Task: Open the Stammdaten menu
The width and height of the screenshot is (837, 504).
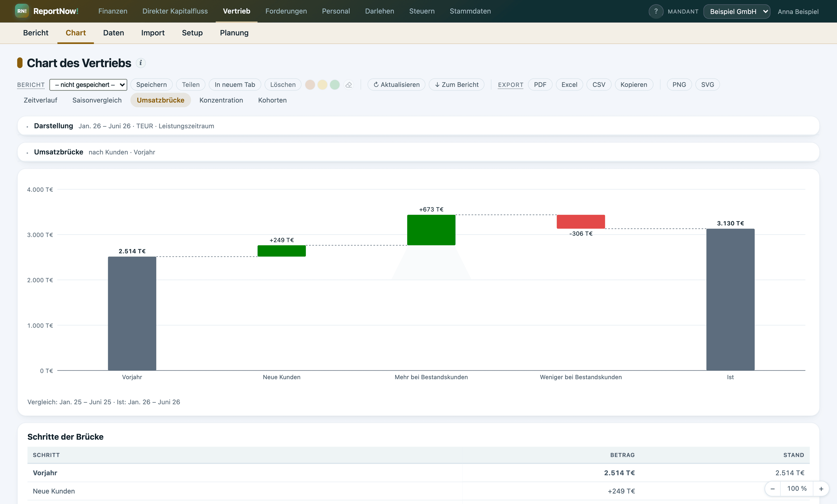Action: point(470,11)
